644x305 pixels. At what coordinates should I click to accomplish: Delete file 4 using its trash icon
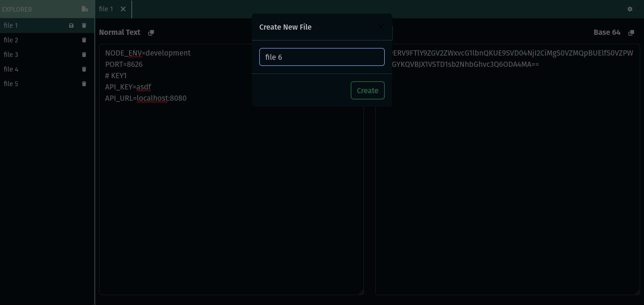(x=84, y=69)
